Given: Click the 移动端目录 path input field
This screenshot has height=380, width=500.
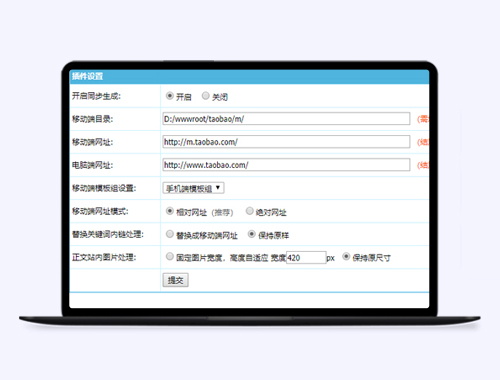Looking at the screenshot, I should click(286, 119).
